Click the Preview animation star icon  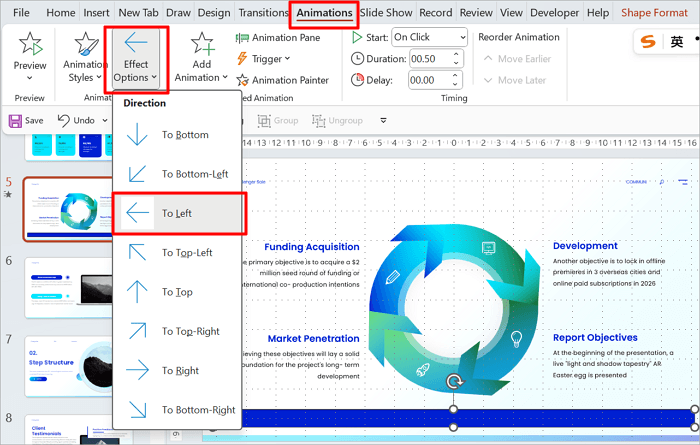click(30, 44)
